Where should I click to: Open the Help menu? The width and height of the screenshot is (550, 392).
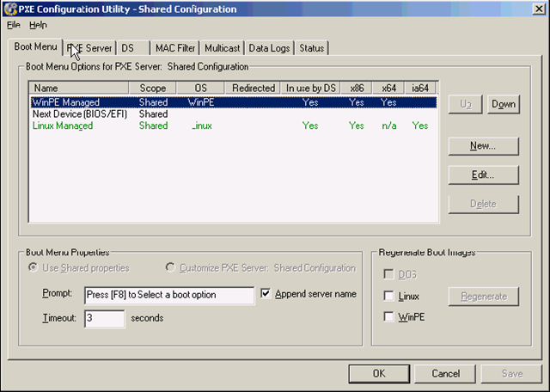[x=39, y=25]
